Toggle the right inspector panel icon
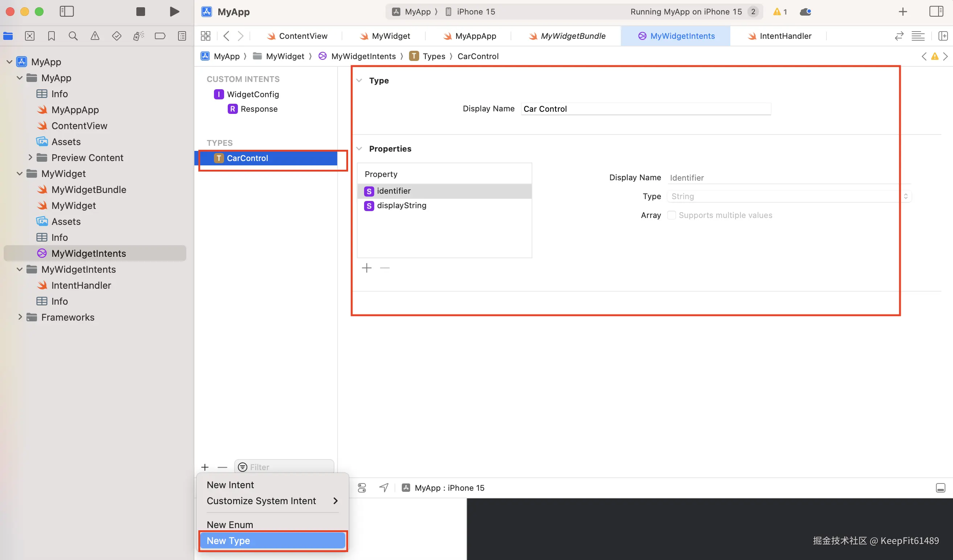The height and width of the screenshot is (560, 953). coord(936,12)
